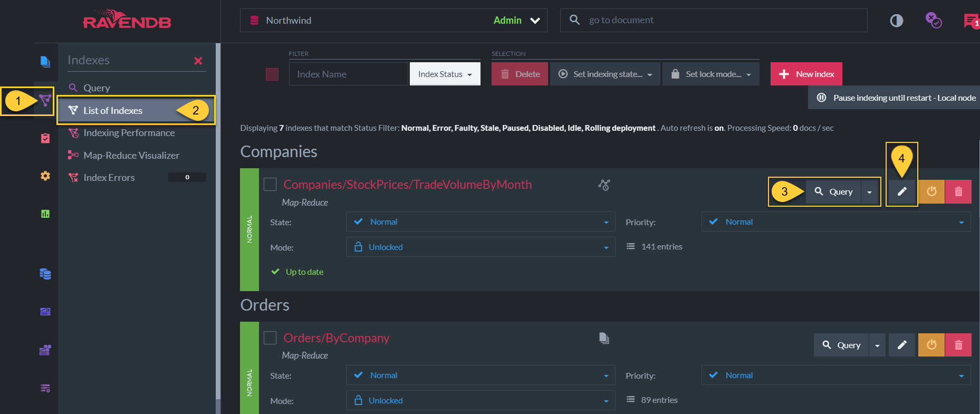Disable the Orders/ByCompany index with power icon
This screenshot has width=980, height=414.
[931, 345]
